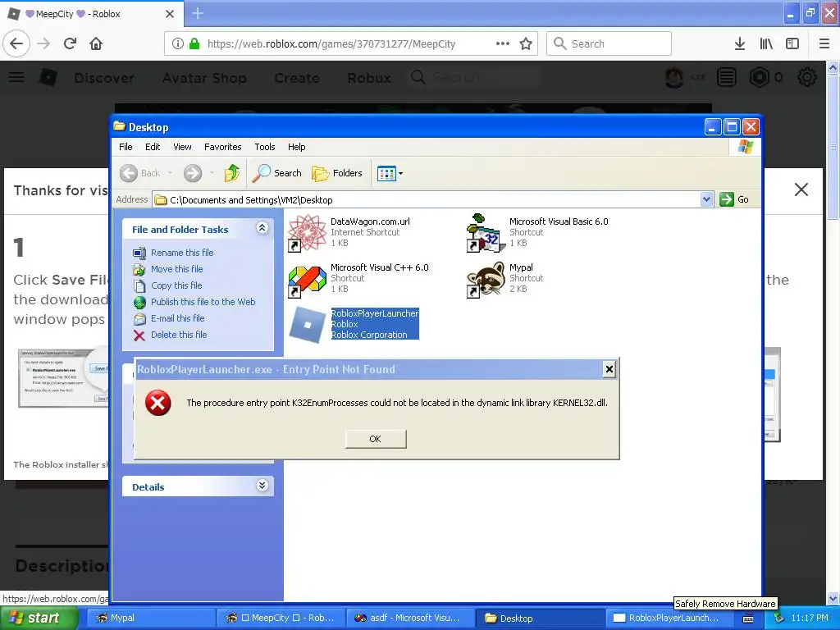The width and height of the screenshot is (840, 630).
Task: Click the Explorer Forward arrow button
Action: point(193,173)
